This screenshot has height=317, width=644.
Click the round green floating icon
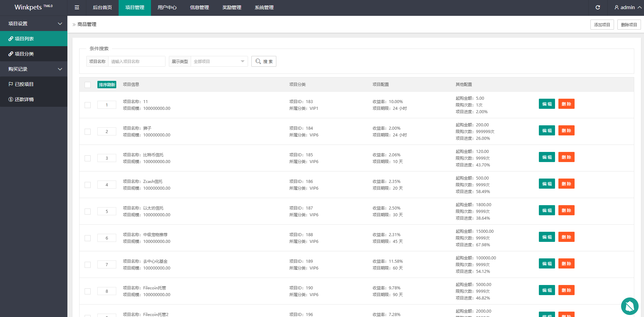point(630,306)
